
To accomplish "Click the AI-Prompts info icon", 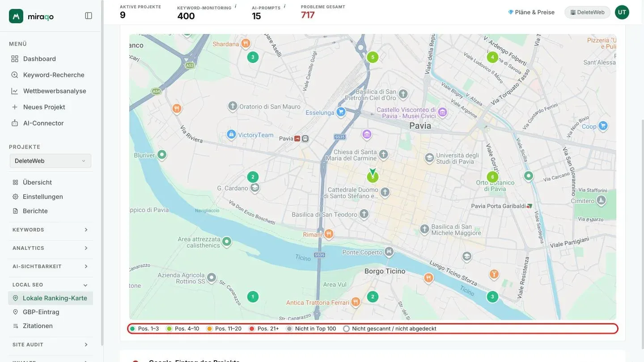I will [x=285, y=6].
